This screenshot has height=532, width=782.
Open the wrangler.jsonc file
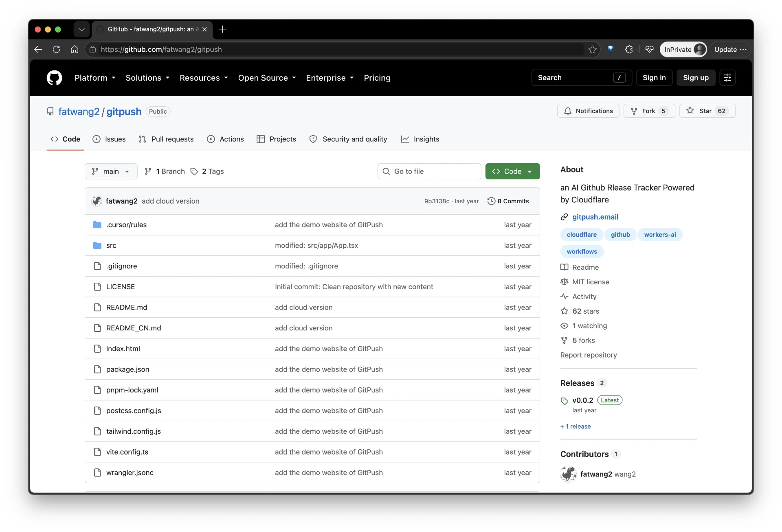130,473
